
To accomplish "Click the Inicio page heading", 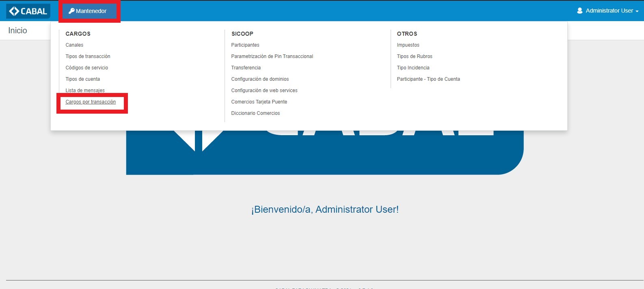I will click(17, 30).
